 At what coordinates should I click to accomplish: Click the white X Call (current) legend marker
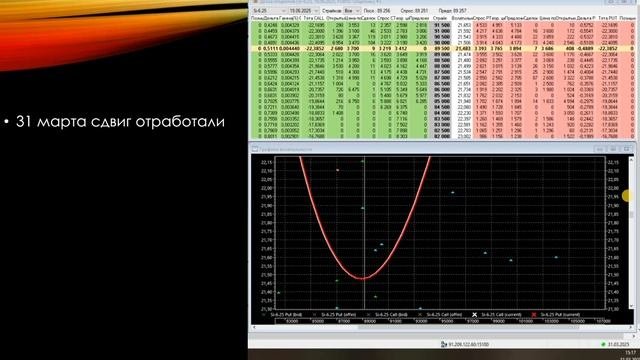[474, 315]
